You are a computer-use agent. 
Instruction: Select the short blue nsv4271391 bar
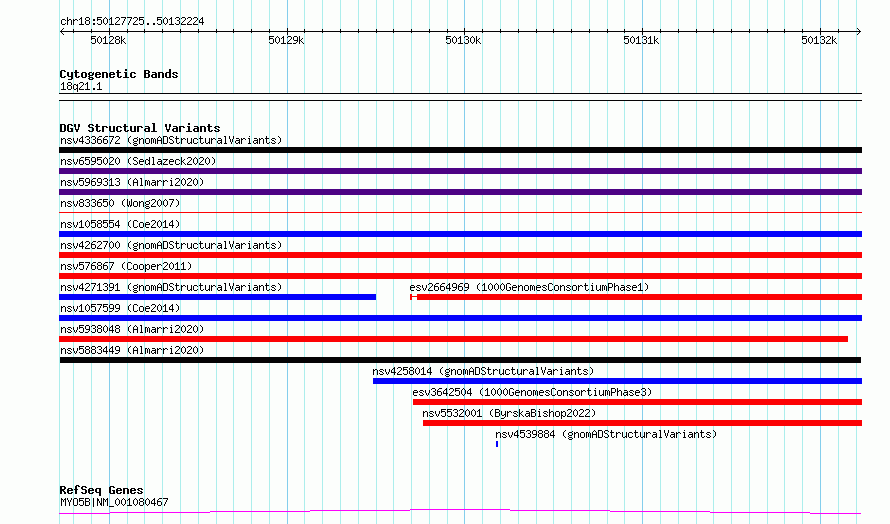tap(217, 297)
